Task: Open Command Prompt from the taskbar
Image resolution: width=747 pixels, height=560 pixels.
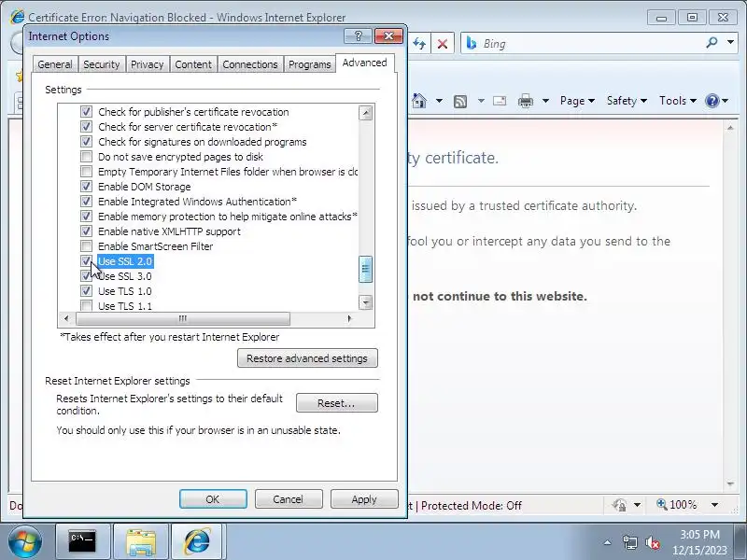Action: pos(82,541)
